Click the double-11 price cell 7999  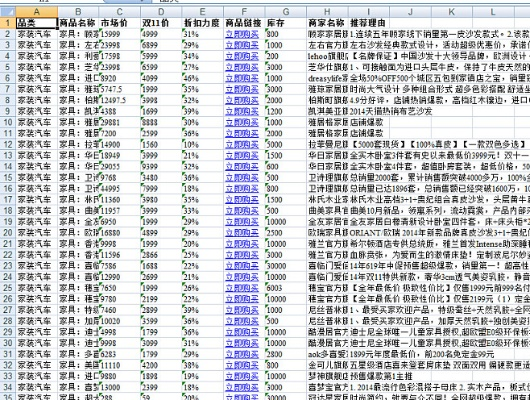[x=161, y=188]
